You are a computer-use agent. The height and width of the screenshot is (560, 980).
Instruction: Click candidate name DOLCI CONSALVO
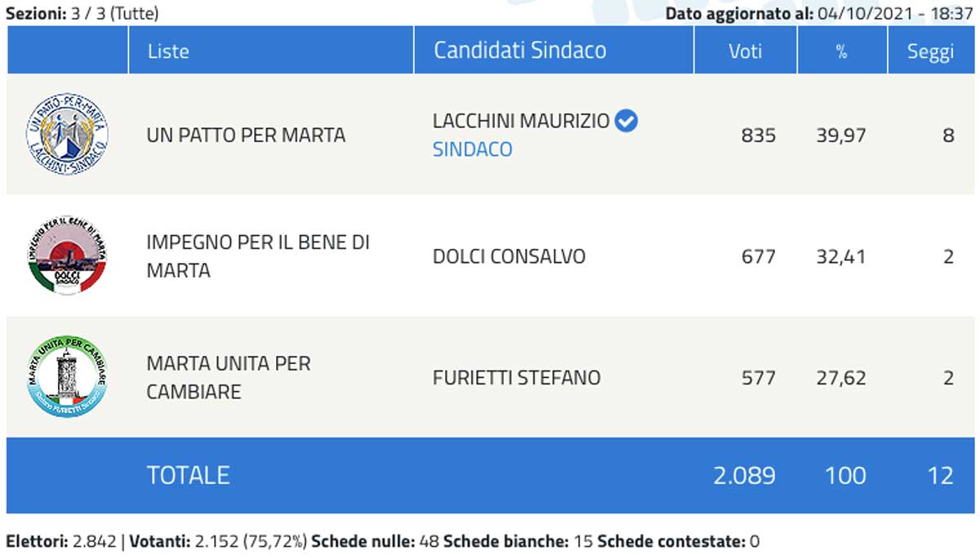click(509, 256)
